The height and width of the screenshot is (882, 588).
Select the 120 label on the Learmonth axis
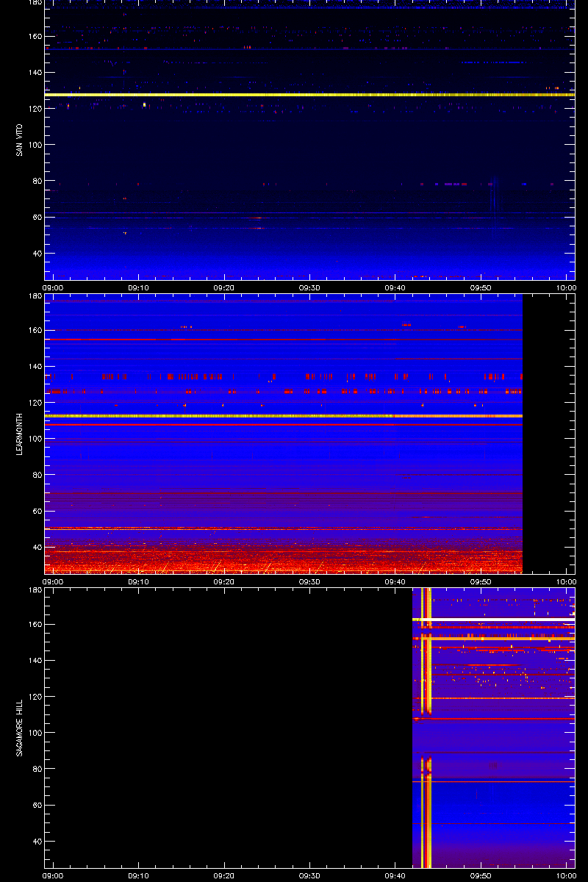click(34, 402)
